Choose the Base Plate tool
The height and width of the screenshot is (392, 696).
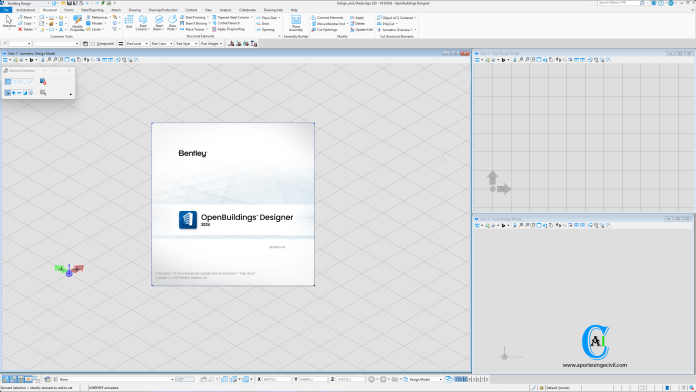tap(172, 23)
